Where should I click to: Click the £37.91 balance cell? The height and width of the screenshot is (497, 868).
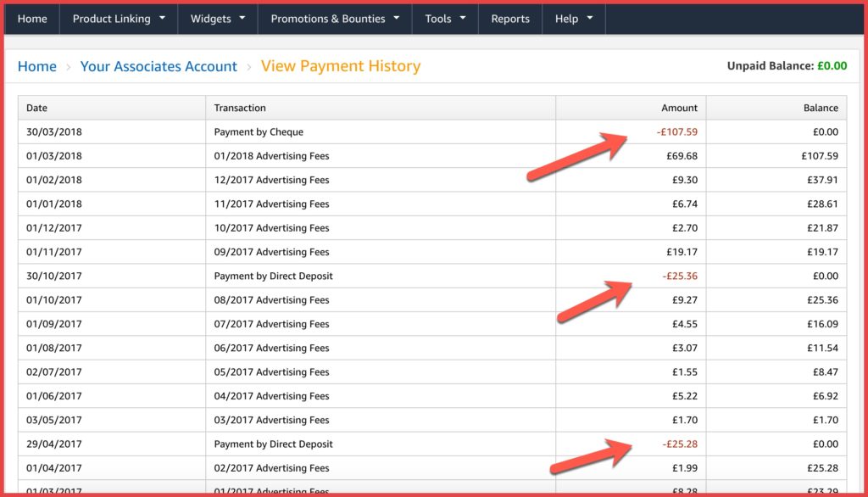point(776,180)
